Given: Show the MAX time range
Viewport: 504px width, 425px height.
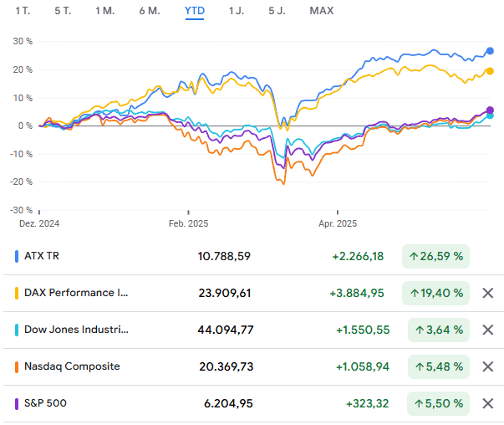Looking at the screenshot, I should 322,11.
